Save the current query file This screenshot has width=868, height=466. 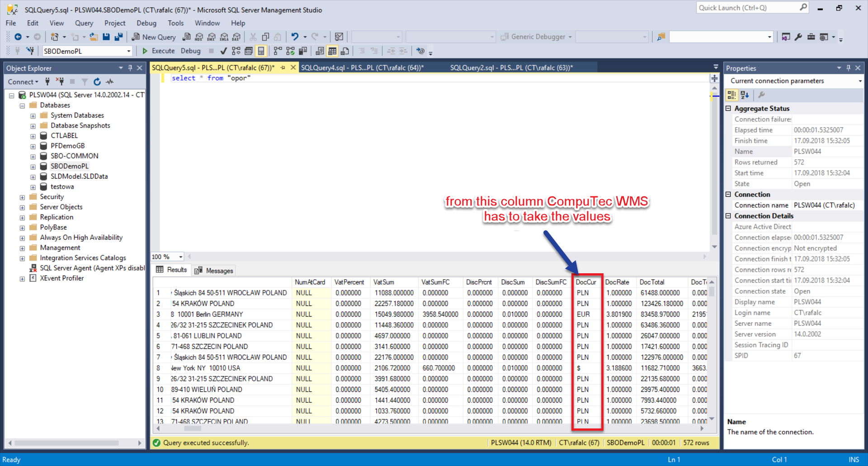click(106, 37)
